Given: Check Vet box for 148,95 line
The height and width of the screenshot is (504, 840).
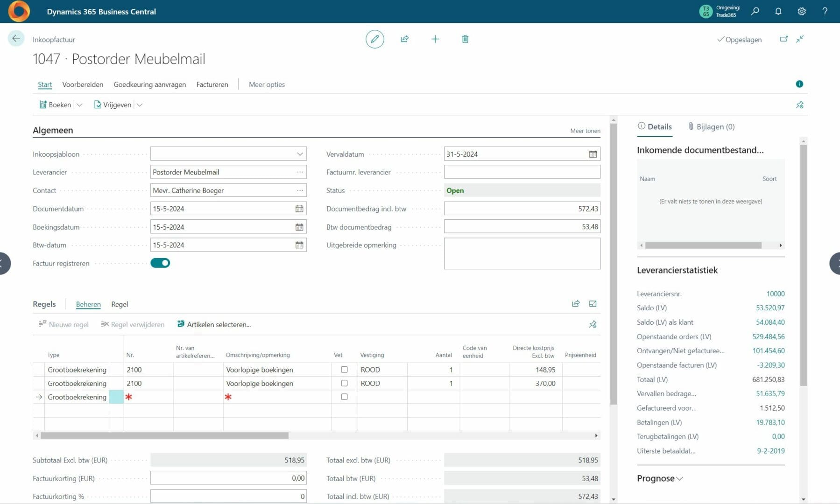Looking at the screenshot, I should click(x=344, y=370).
